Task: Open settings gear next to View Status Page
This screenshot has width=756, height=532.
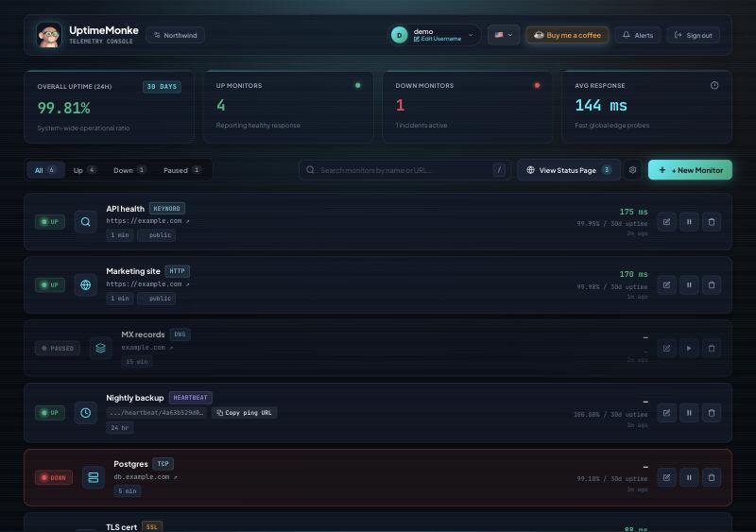Action: coord(632,170)
